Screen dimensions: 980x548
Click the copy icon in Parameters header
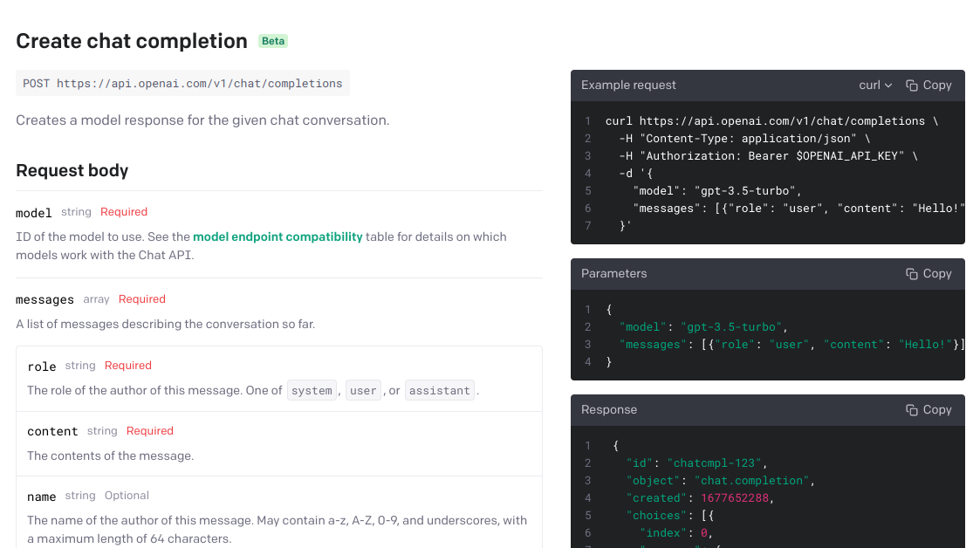[912, 274]
